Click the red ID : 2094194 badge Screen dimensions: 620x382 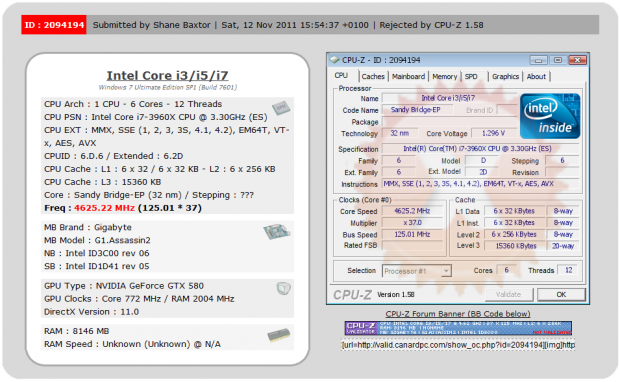coord(54,25)
